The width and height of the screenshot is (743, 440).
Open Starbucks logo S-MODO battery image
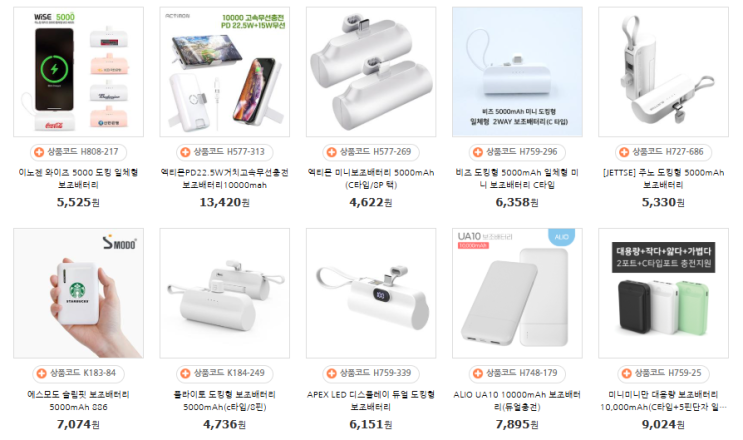point(78,293)
